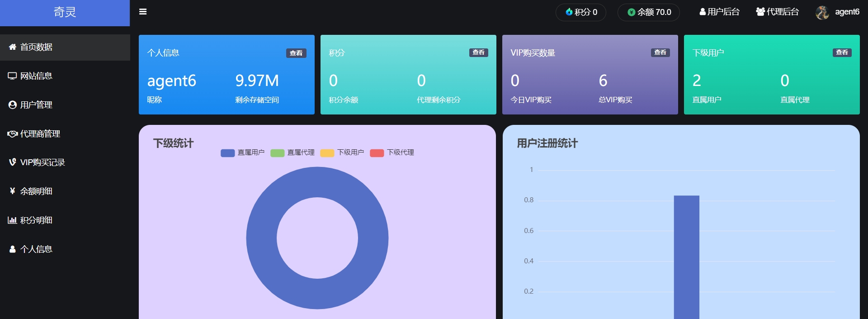Click the monitor icon beside 网站信息

12,76
